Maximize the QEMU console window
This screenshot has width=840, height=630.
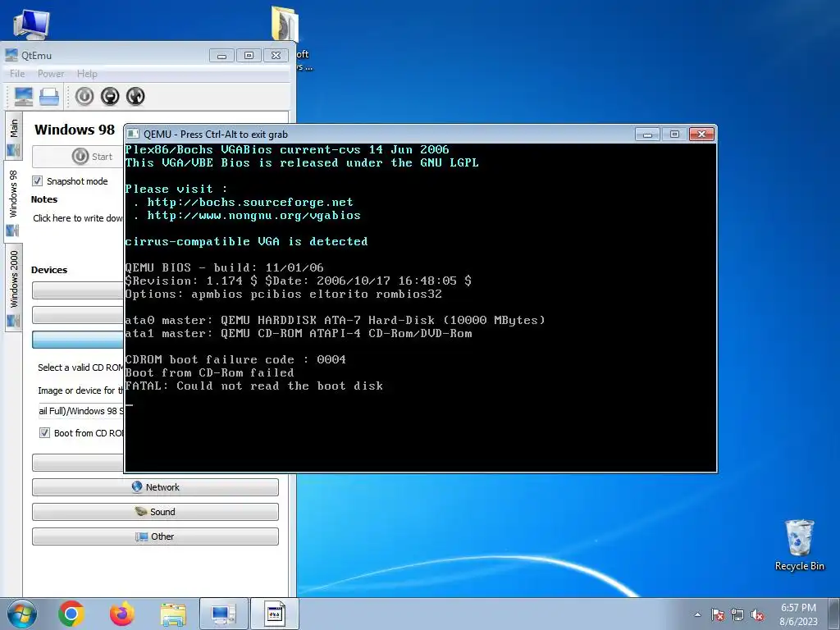(x=674, y=134)
